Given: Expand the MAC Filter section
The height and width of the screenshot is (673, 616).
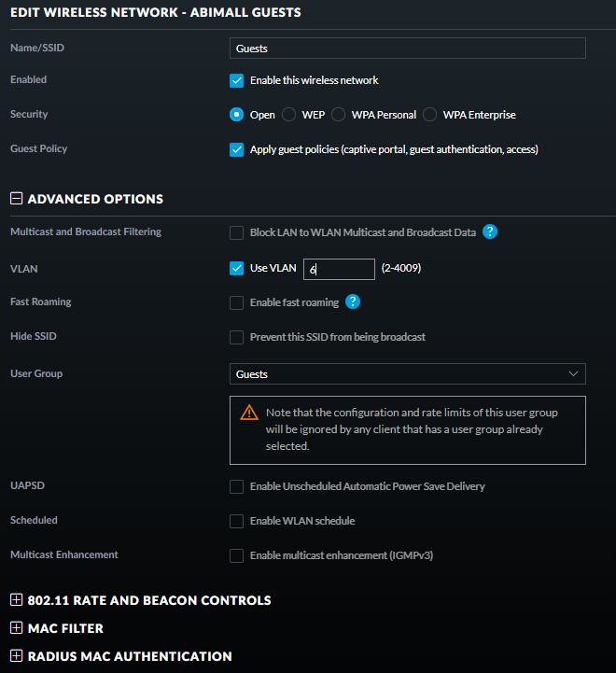Looking at the screenshot, I should pyautogui.click(x=16, y=628).
